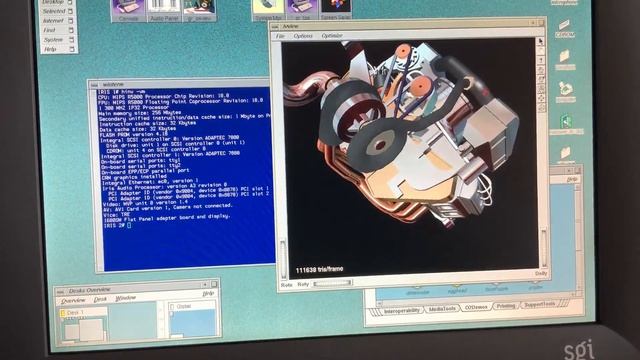This screenshot has width=640, height=360.
Task: Open the Internet toolchest menu
Action: [x=58, y=21]
